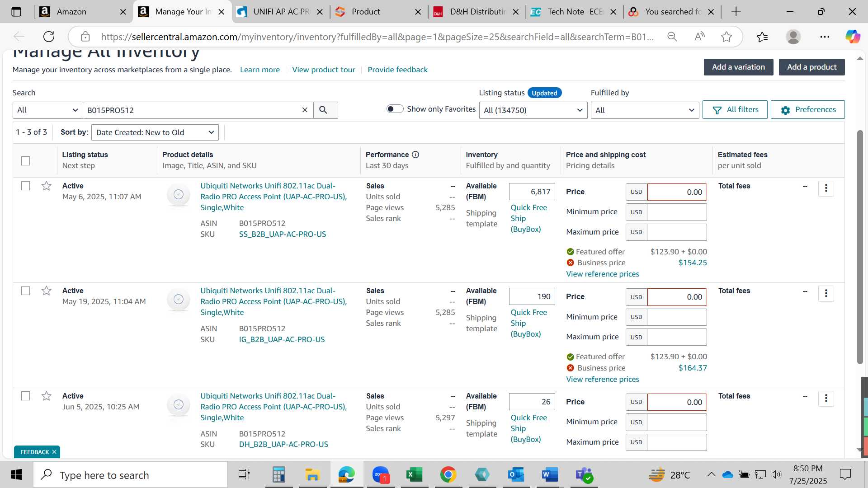868x488 pixels.
Task: Open the browser profile avatar
Action: (793, 37)
